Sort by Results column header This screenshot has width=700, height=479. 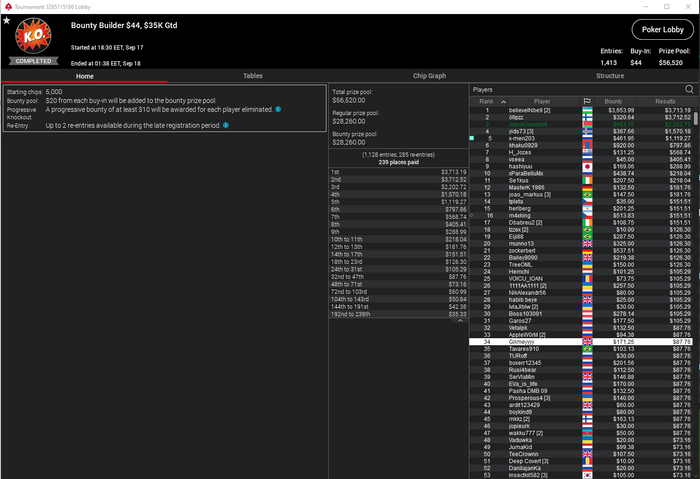[x=665, y=101]
